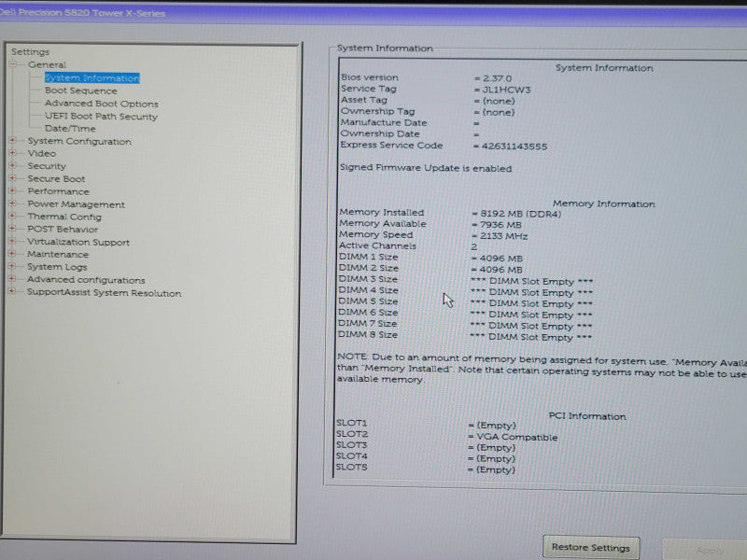Screen dimensions: 747x560
Task: Select System Logs category label
Action: point(57,267)
